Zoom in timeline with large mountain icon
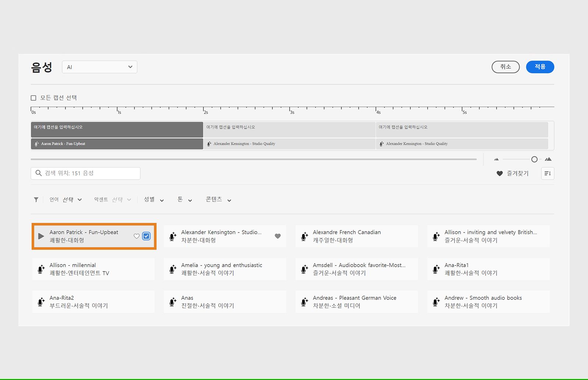 point(548,159)
